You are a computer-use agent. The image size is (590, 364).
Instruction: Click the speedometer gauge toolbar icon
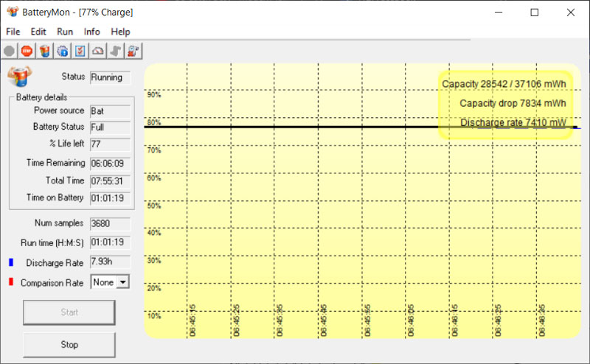[x=98, y=51]
